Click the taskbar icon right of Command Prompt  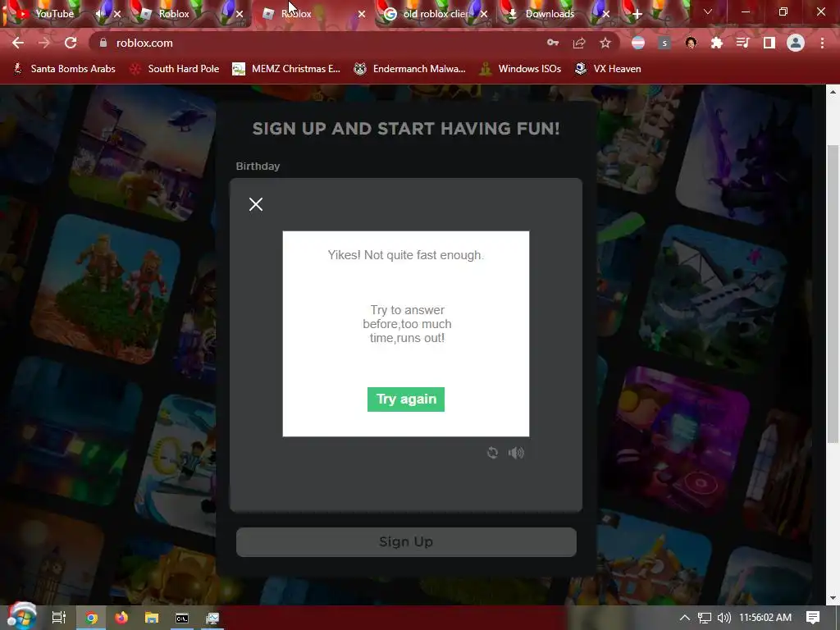point(212,618)
